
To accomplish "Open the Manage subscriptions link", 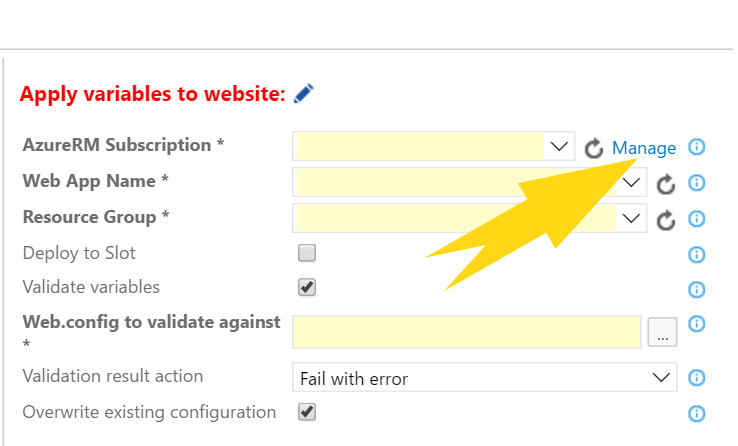I will coord(644,148).
